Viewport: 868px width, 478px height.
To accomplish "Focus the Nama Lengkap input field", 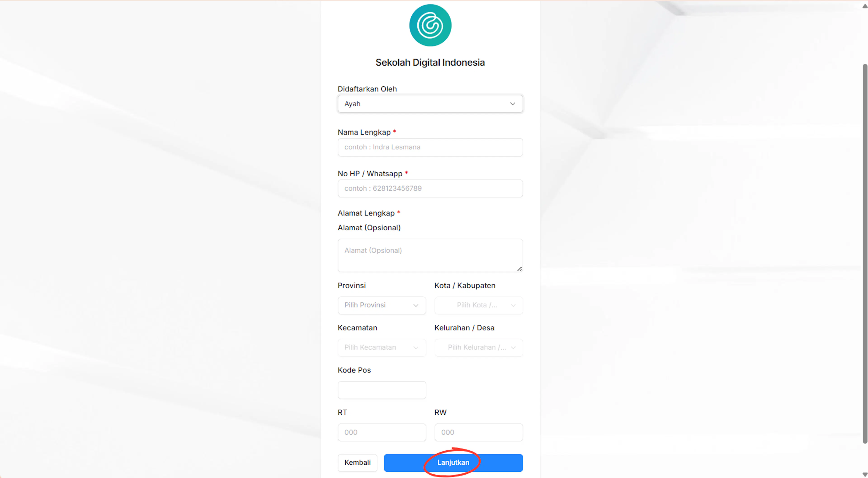I will tap(430, 147).
